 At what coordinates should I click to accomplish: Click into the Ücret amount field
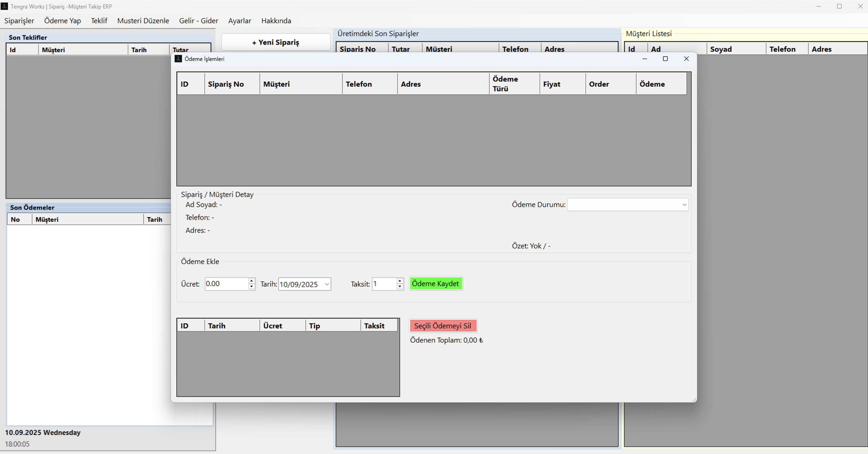click(226, 284)
